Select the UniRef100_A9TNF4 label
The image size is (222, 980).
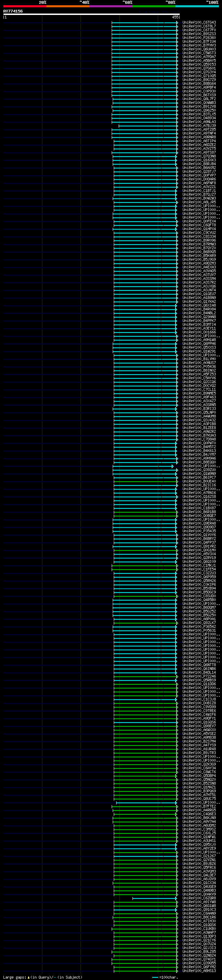pos(199,133)
